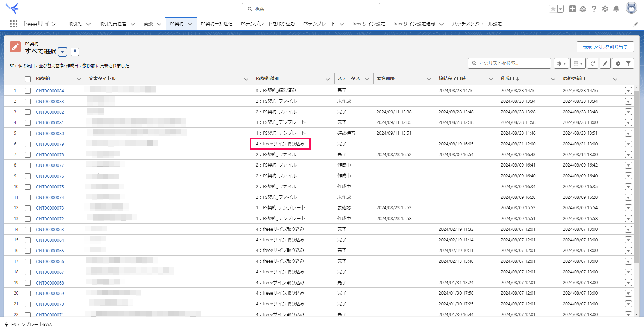Refresh the list view
Screen dimensions: 644x331
(593, 63)
